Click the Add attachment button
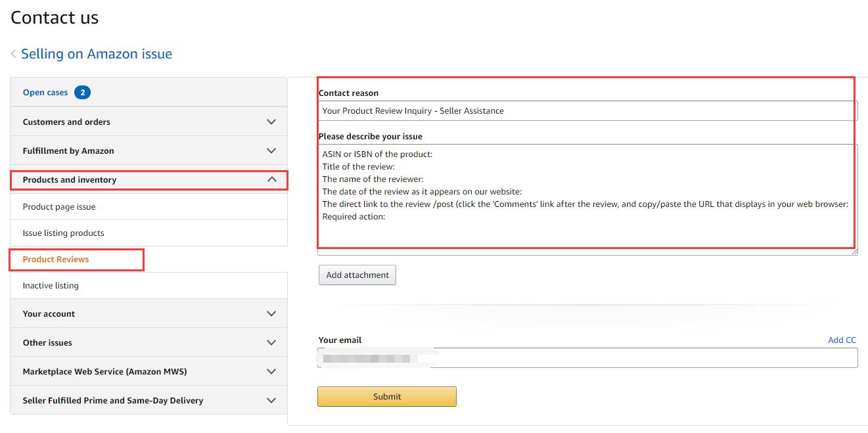Screen dimensions: 868x433 tap(357, 275)
